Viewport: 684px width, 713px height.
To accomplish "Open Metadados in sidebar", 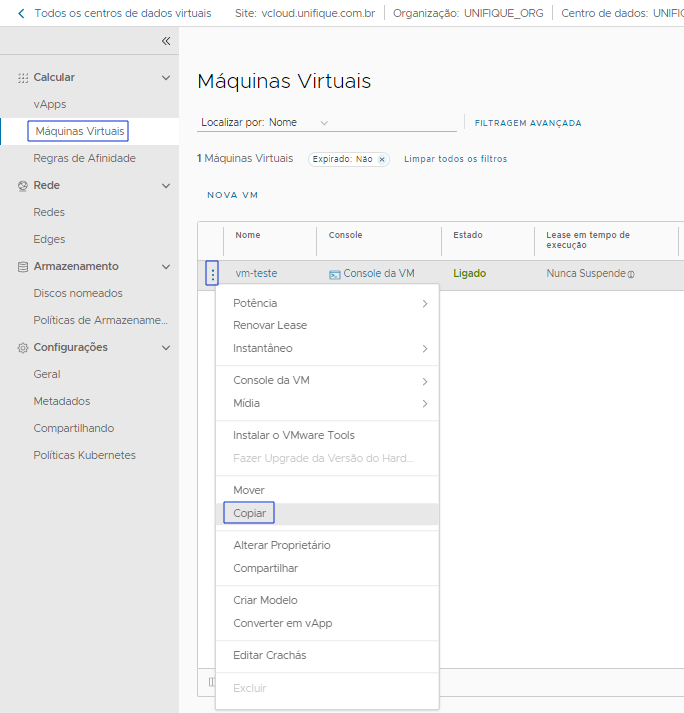I will (62, 402).
